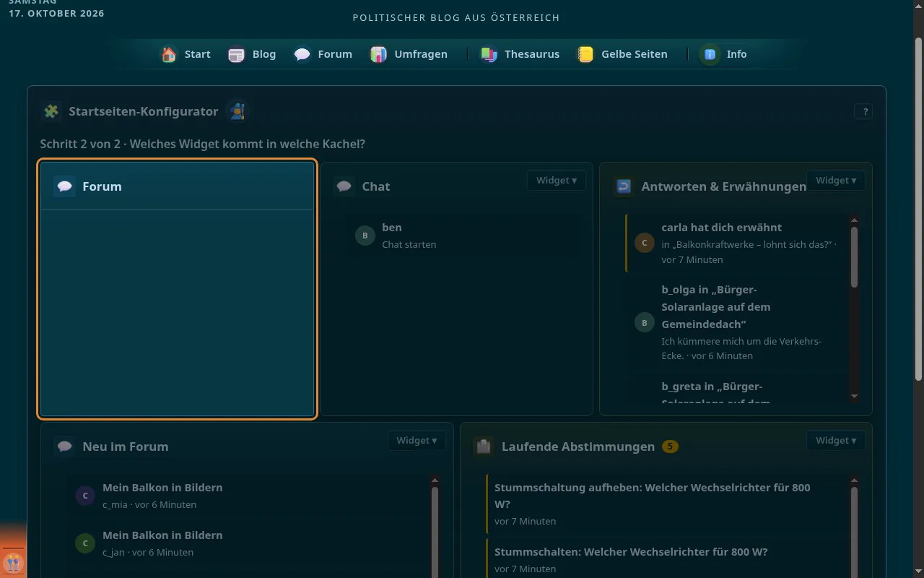Image resolution: width=924 pixels, height=578 pixels.
Task: Click the wizard icon beside Startseiten-Konfigurator
Action: tap(237, 111)
